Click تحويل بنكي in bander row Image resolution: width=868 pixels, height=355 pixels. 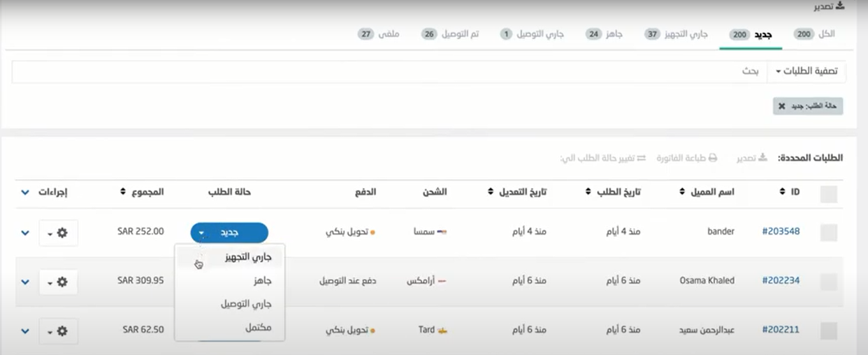351,232
